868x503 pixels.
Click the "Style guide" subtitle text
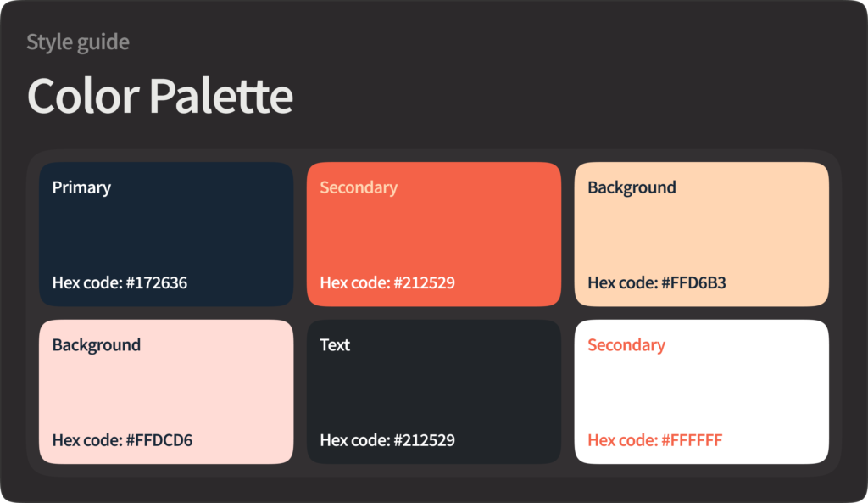coord(78,42)
